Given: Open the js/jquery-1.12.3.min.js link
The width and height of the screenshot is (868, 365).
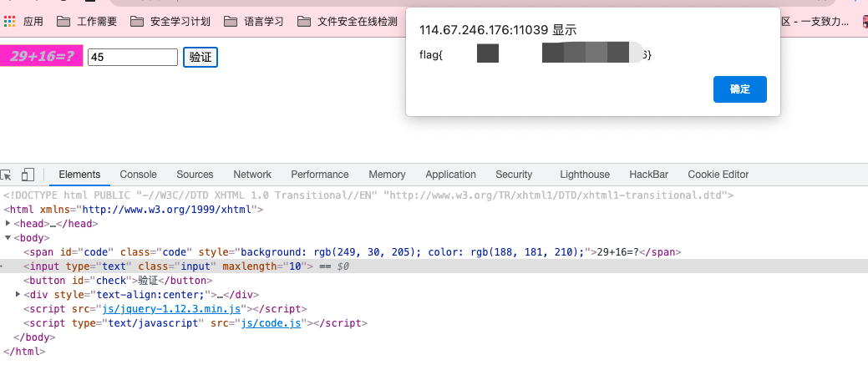Looking at the screenshot, I should point(171,309).
